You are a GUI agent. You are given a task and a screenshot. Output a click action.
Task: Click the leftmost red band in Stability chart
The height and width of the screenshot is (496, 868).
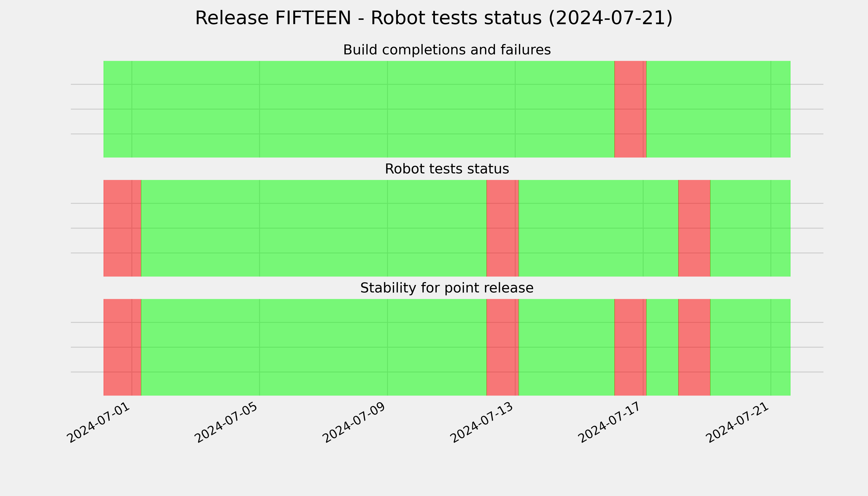122,347
